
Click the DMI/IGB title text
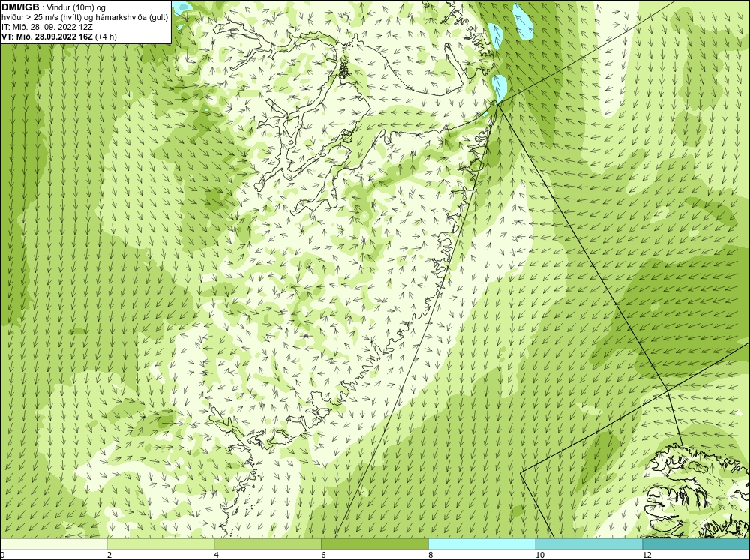tap(20, 7)
